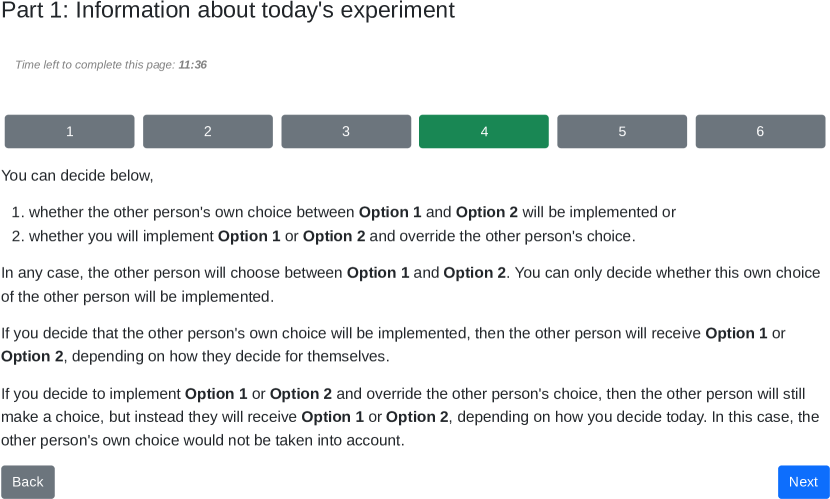830x499 pixels.
Task: Go to step 1 tab
Action: pos(69,131)
